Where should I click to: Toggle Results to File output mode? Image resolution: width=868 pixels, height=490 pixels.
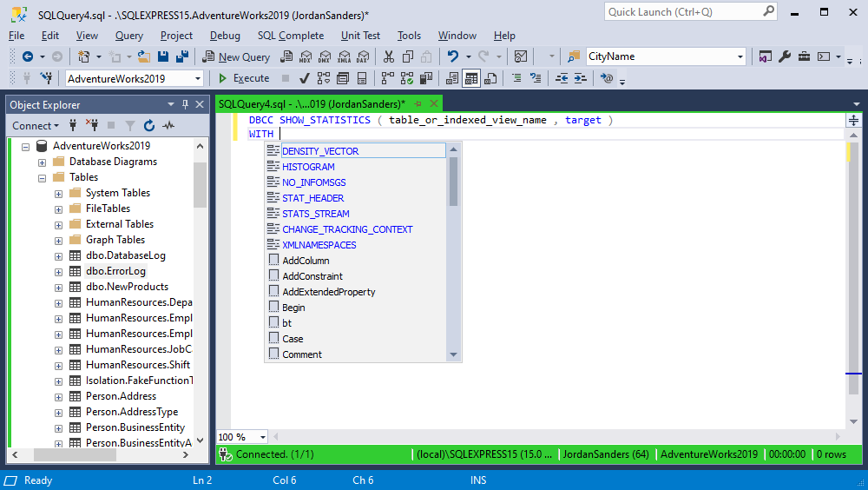pyautogui.click(x=490, y=79)
